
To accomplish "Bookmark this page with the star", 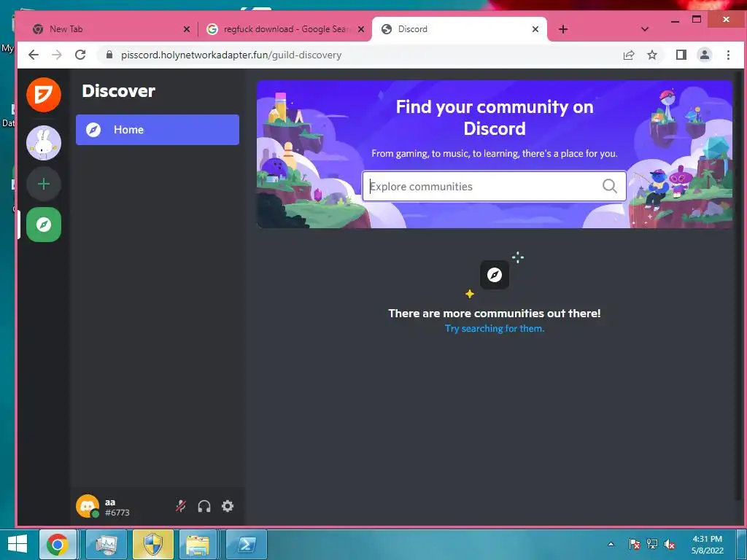I will [652, 55].
